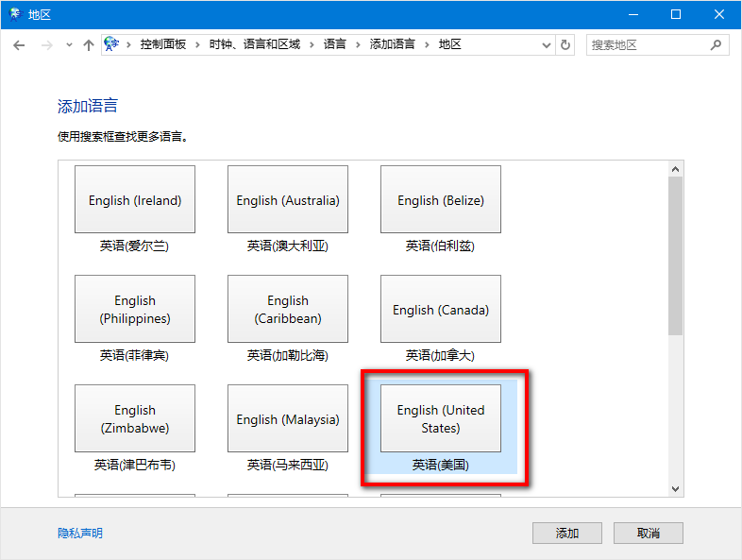742x560 pixels.
Task: Expand the address bar history dropdown
Action: click(x=547, y=44)
